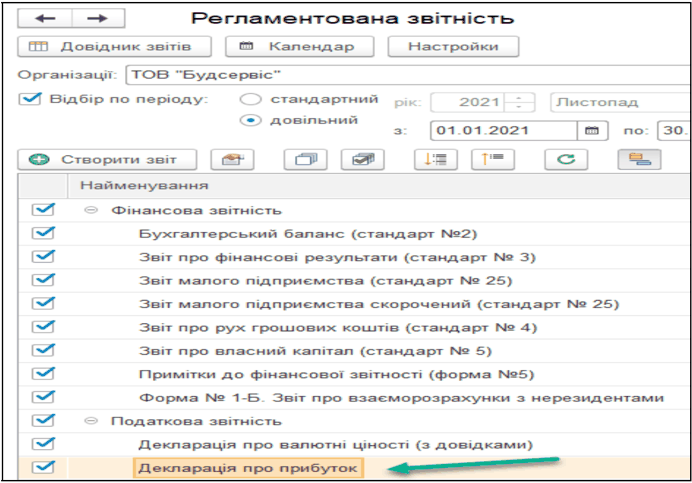Go back with the left arrow button
The height and width of the screenshot is (483, 692).
point(45,18)
